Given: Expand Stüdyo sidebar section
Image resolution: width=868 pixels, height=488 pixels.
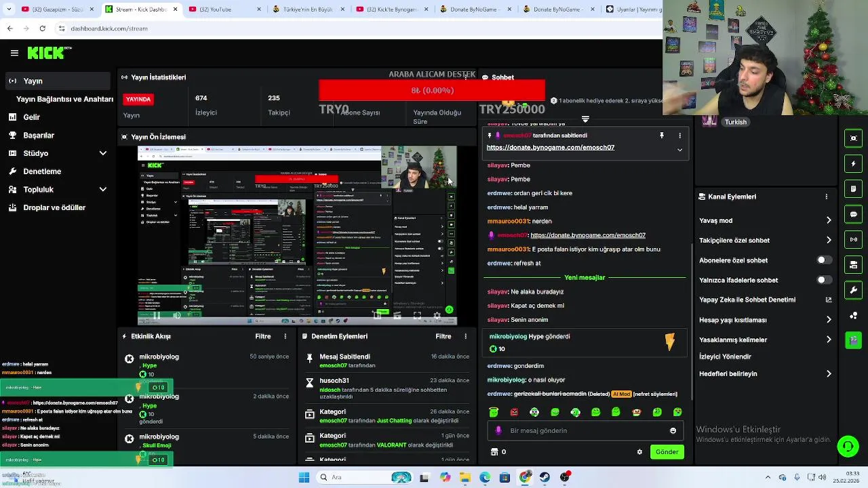Looking at the screenshot, I should tap(103, 153).
